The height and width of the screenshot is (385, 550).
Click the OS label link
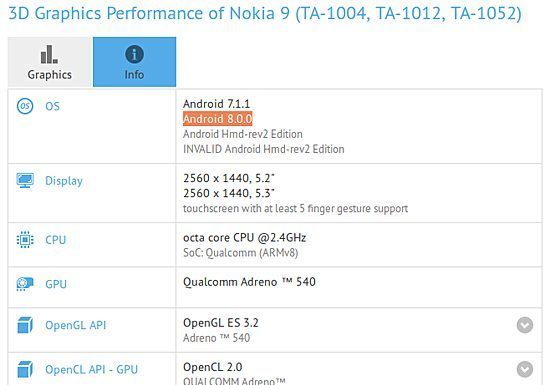pyautogui.click(x=53, y=106)
